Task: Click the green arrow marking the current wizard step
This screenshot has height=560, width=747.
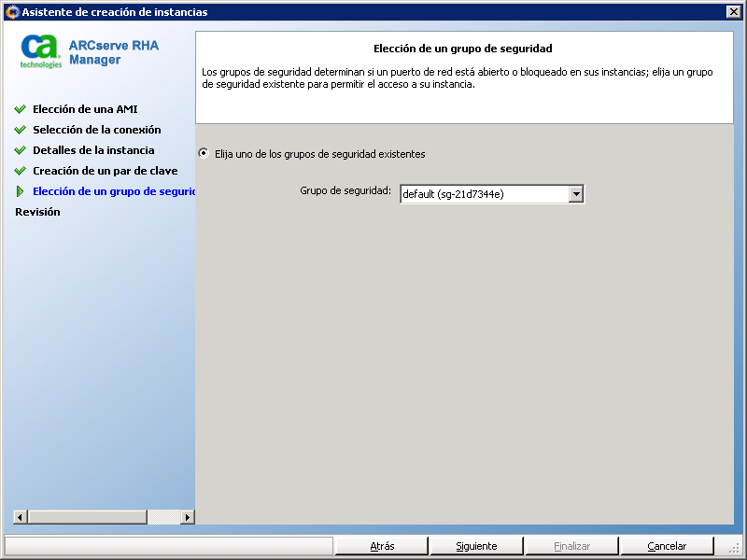Action: click(21, 191)
